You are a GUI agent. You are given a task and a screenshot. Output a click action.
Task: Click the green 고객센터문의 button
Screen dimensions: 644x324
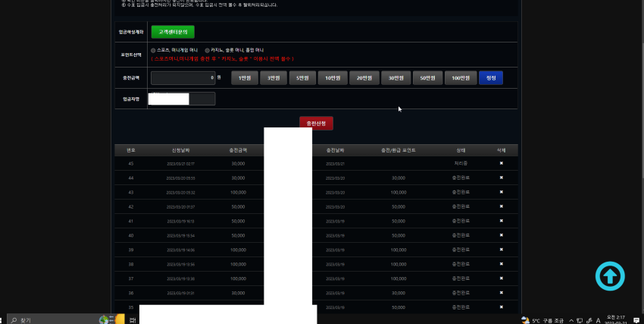point(173,32)
